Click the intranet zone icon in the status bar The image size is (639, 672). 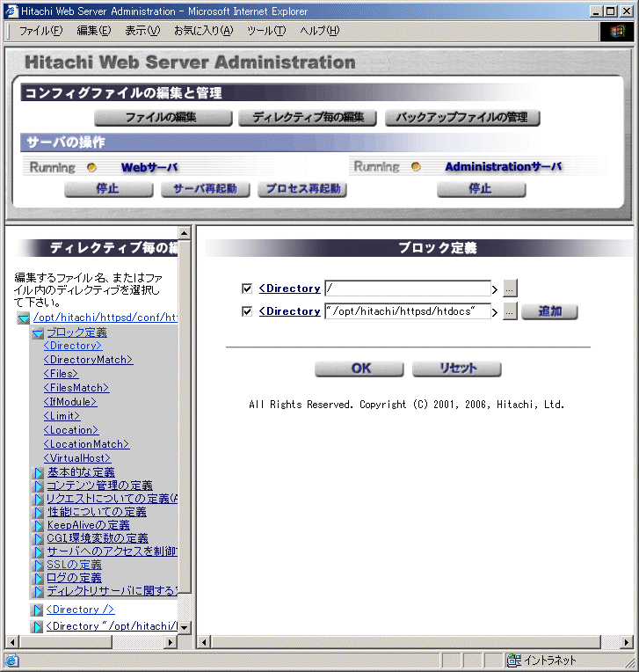coord(514,661)
